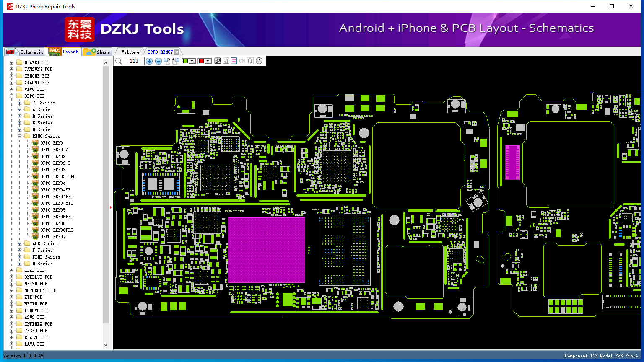Select the MOTOROLA PCB folder

click(x=39, y=290)
